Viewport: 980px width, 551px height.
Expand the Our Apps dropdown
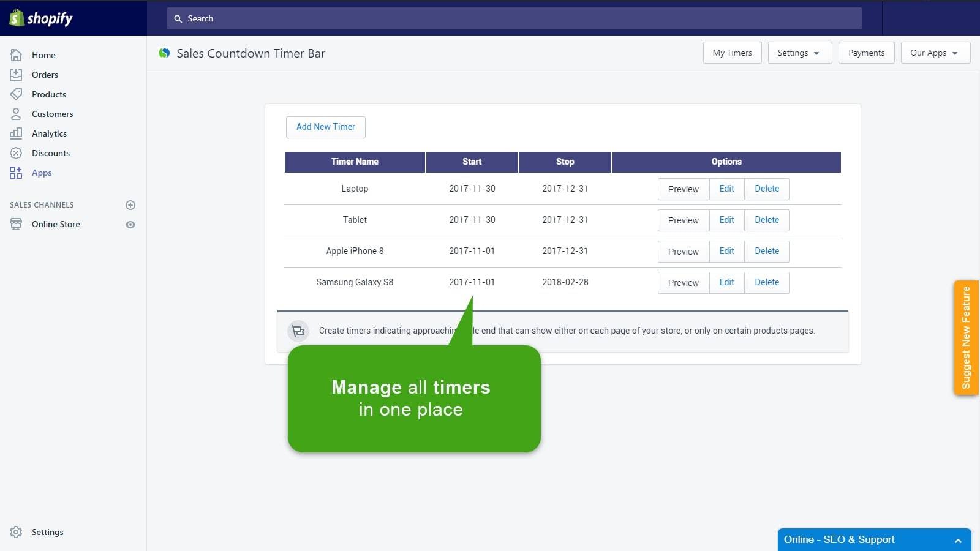pos(935,53)
